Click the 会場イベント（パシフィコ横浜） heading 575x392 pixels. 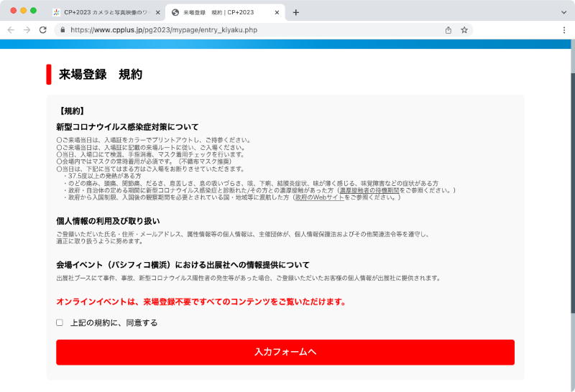[x=183, y=265]
